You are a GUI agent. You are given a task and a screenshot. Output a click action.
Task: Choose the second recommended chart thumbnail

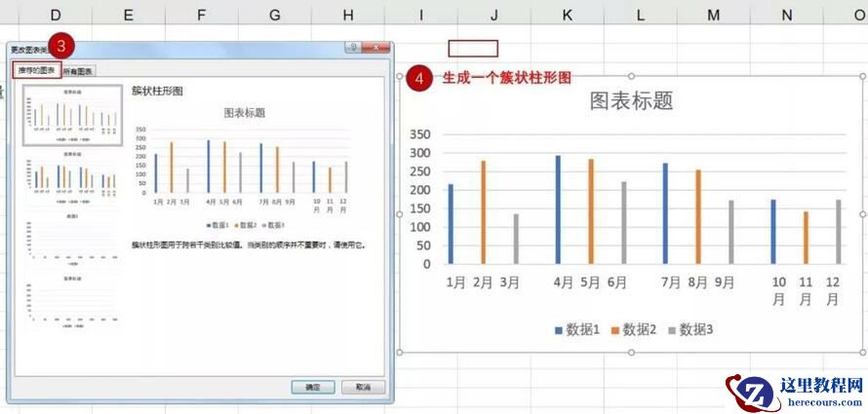click(x=72, y=175)
